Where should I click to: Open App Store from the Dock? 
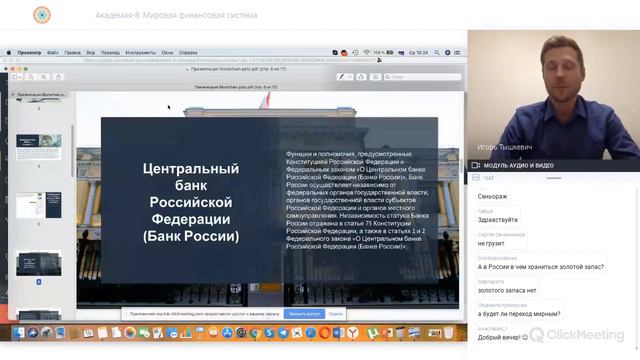click(227, 333)
